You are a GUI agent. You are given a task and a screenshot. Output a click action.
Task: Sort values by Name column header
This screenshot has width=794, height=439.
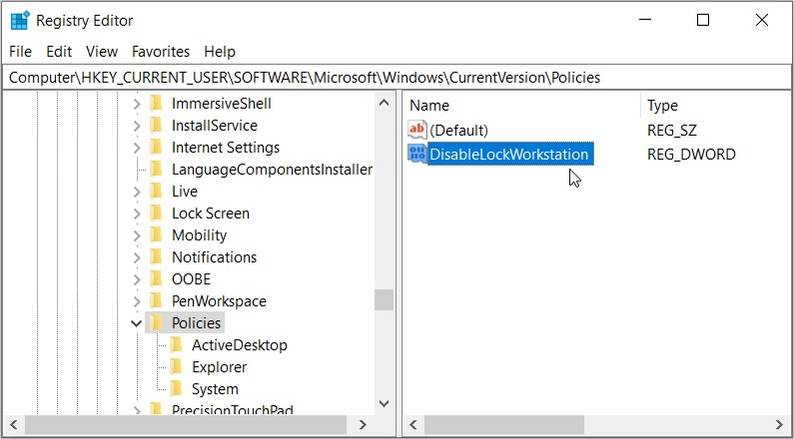coord(430,105)
